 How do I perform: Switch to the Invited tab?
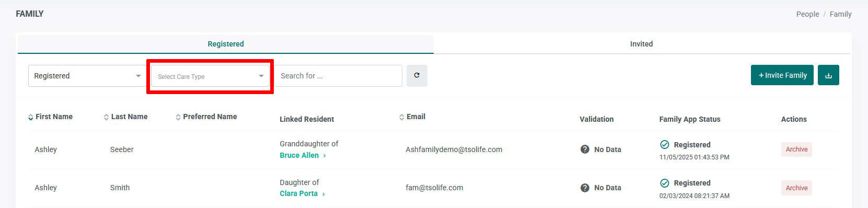coord(641,44)
